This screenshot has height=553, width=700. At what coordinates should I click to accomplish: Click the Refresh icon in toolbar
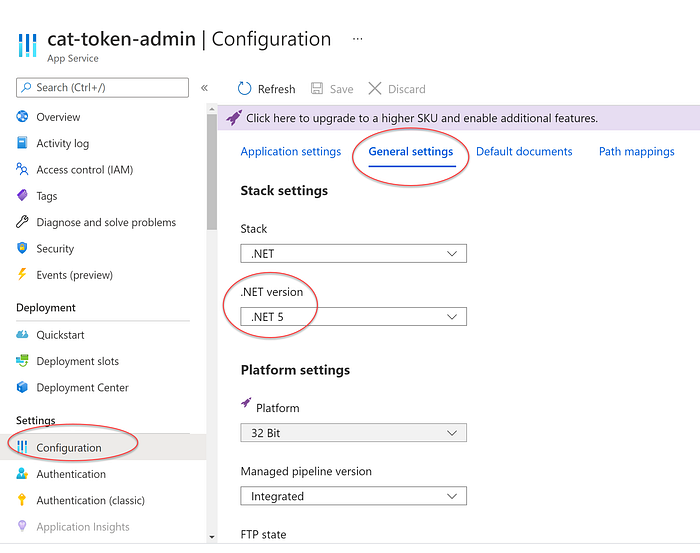pos(244,89)
